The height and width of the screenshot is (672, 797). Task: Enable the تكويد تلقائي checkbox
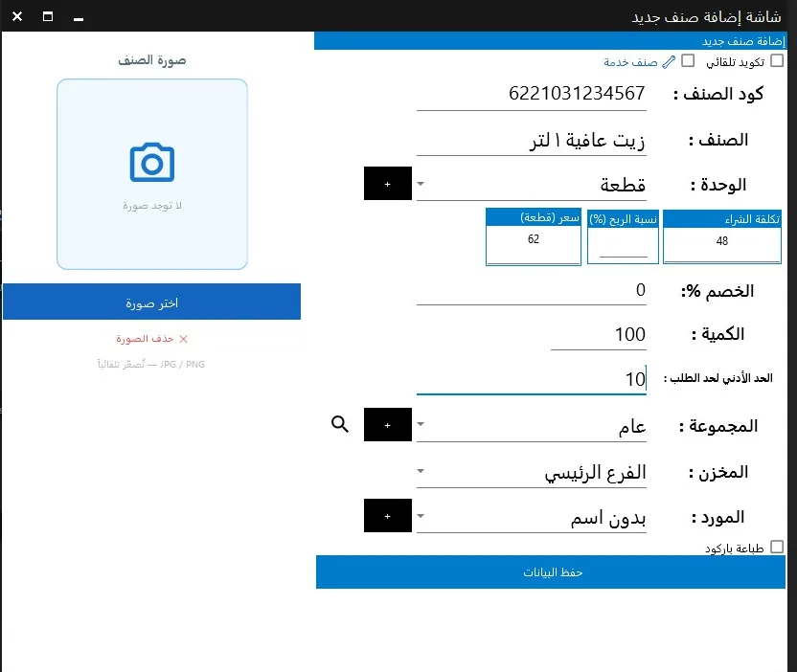click(777, 61)
